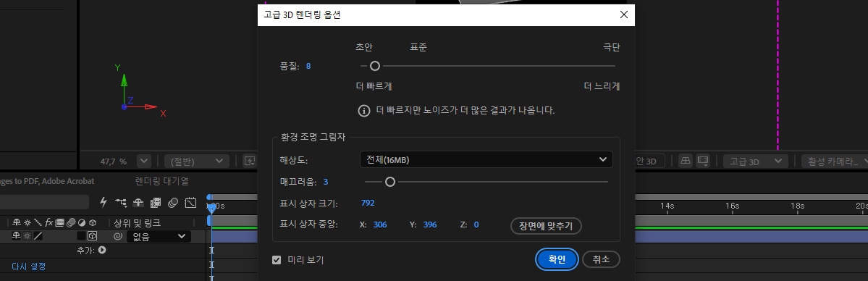Screen dimensions: 868x281
Task: Click the Z center value 0
Action: (x=476, y=225)
